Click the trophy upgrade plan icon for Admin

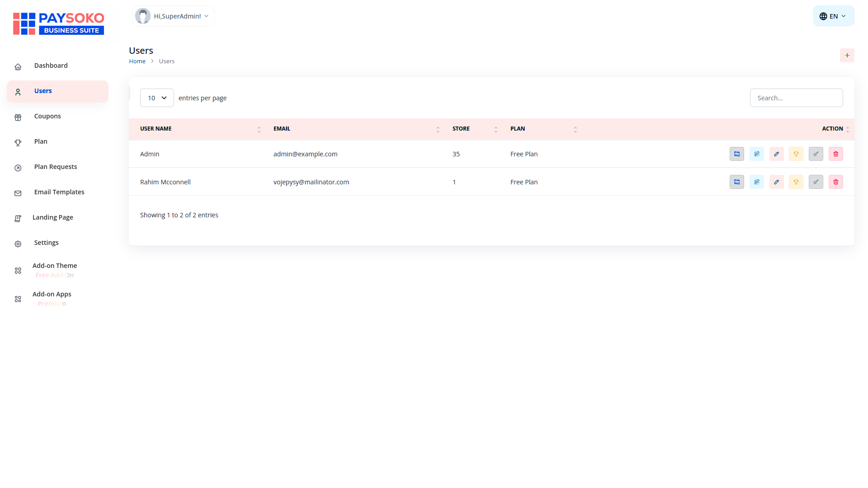(796, 154)
